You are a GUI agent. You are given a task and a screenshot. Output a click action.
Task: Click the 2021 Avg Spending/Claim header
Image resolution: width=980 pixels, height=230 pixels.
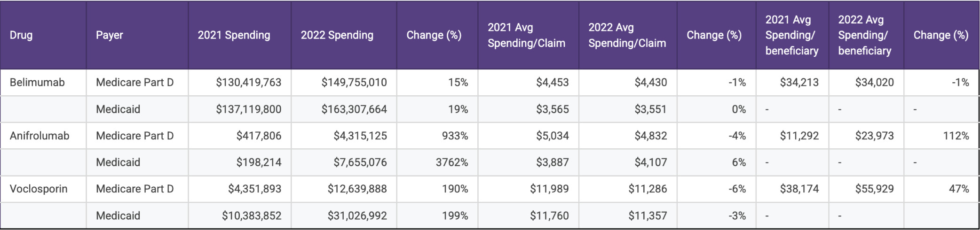[526, 35]
